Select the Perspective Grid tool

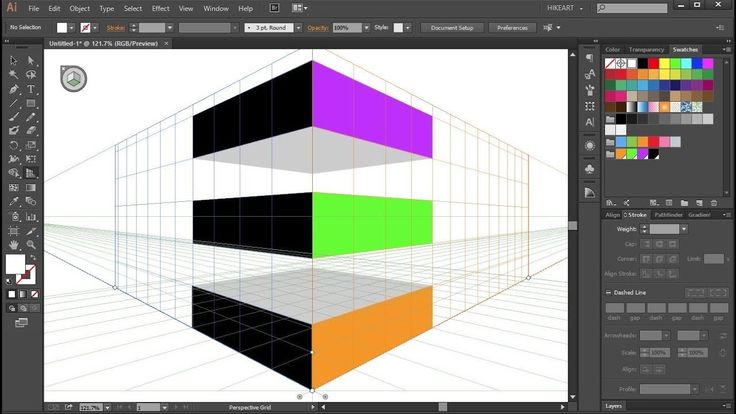(x=31, y=173)
